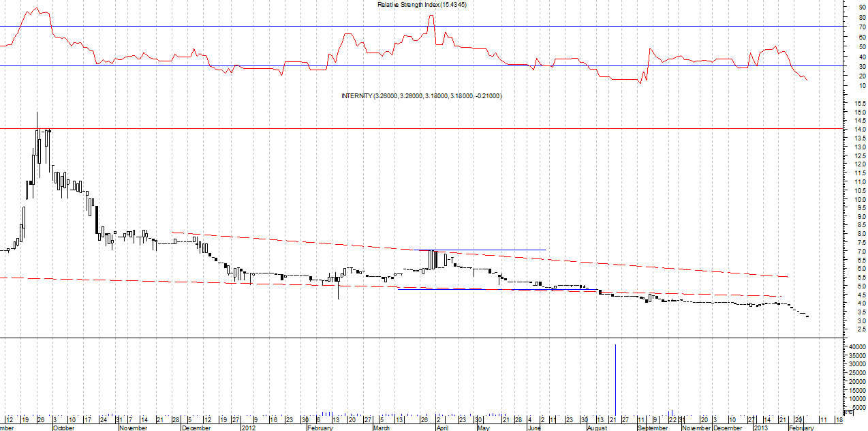
Task: Click the August label on the date axis
Action: (597, 428)
